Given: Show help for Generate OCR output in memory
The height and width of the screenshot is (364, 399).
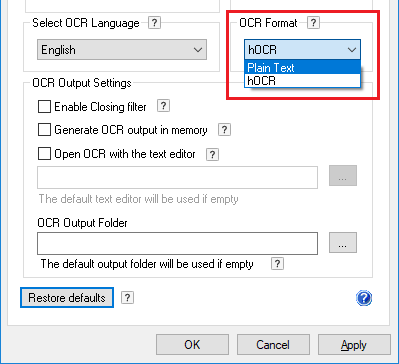Looking at the screenshot, I should tap(224, 130).
